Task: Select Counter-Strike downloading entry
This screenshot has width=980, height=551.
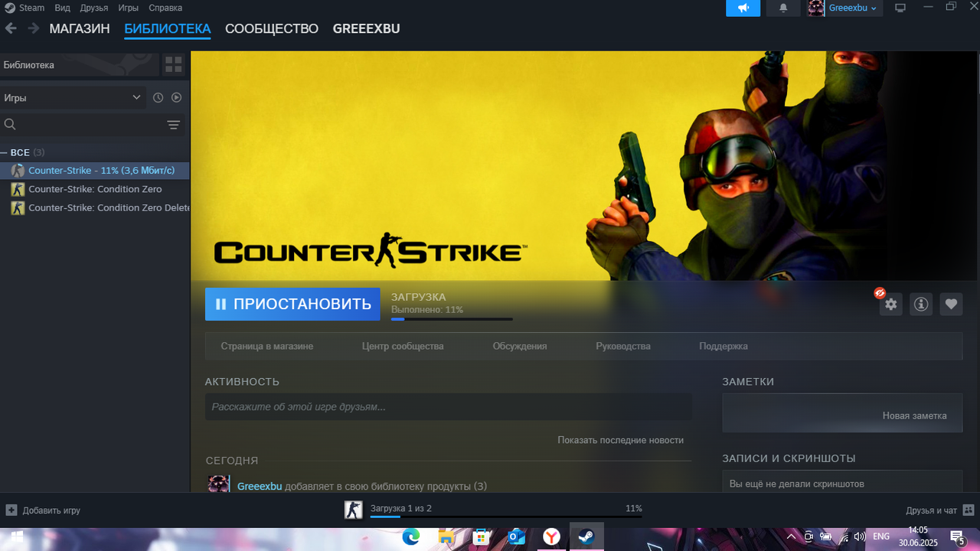Action: (95, 171)
